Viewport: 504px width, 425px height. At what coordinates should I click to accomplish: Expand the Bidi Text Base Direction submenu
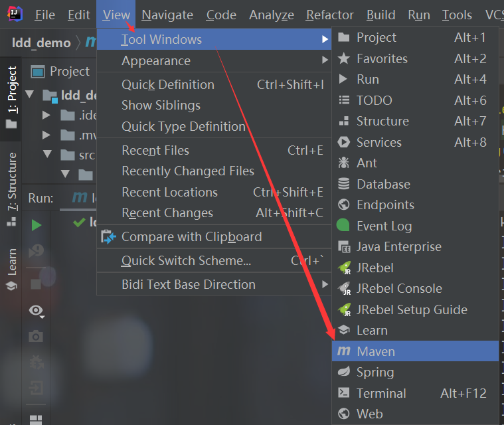[x=188, y=284]
